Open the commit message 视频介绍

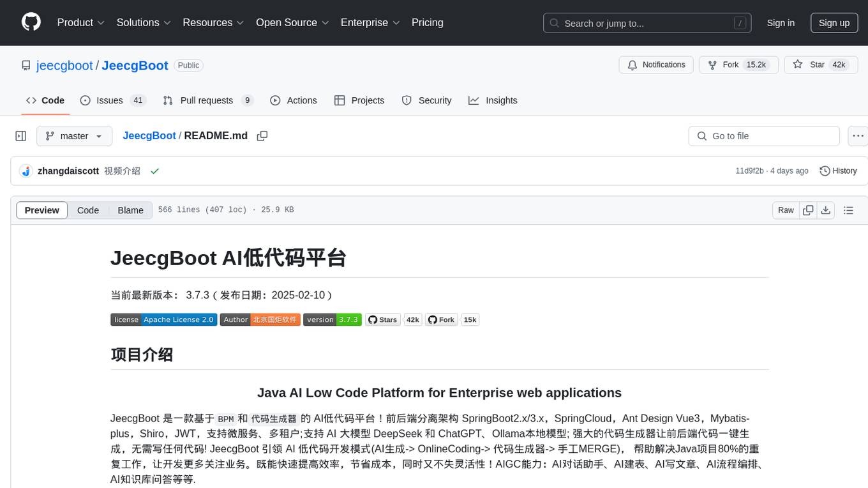pyautogui.click(x=123, y=171)
